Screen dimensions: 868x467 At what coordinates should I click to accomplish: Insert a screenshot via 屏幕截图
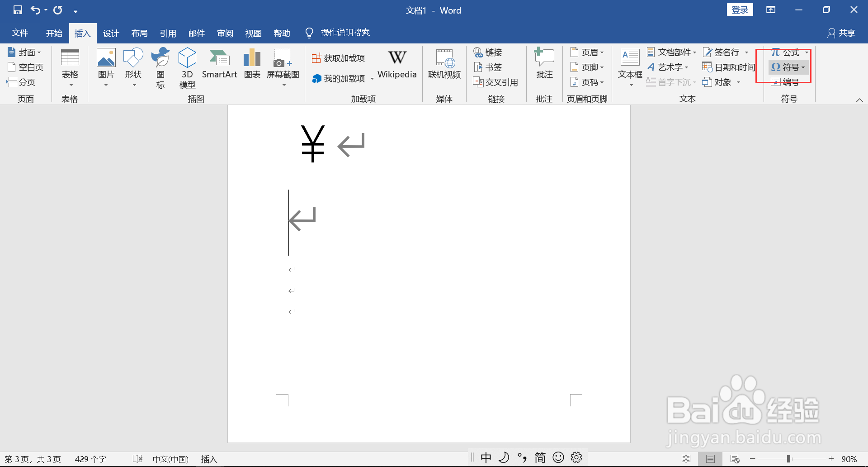[x=283, y=67]
